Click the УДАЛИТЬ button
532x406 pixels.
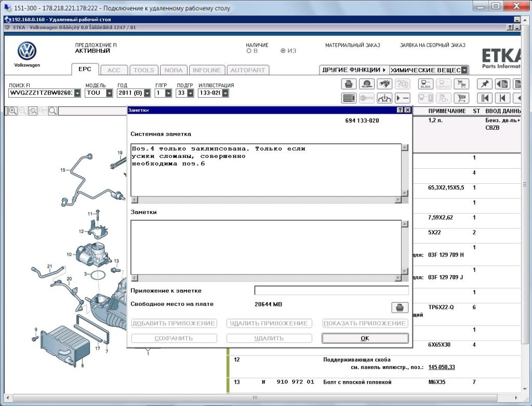(x=269, y=338)
